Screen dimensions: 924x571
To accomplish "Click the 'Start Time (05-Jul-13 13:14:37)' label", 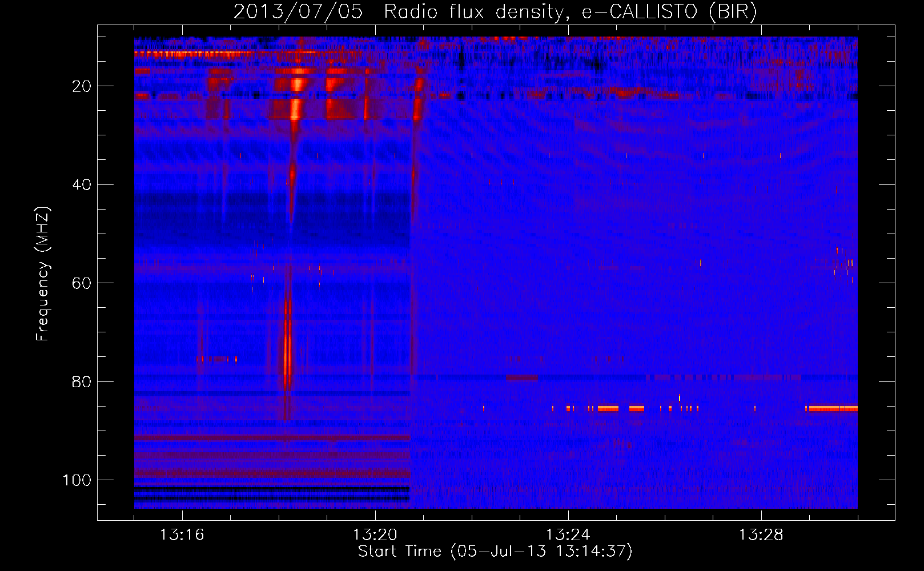I will (495, 552).
